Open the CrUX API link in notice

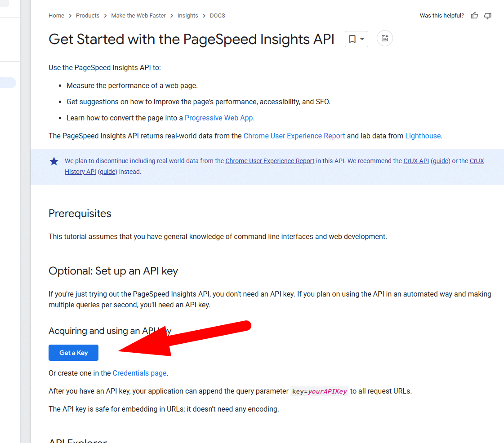pyautogui.click(x=416, y=161)
